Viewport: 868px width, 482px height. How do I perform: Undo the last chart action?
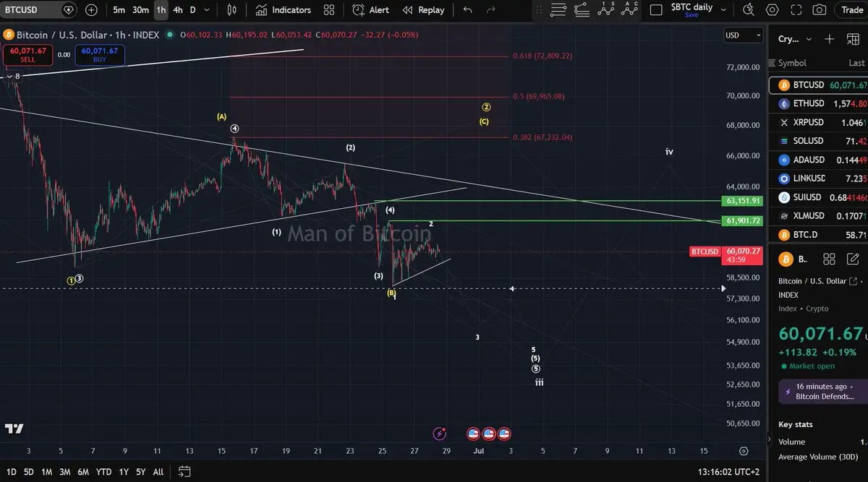tap(467, 10)
